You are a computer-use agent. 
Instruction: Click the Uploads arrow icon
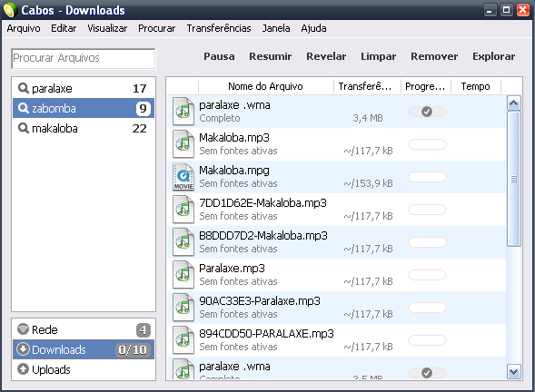23,369
